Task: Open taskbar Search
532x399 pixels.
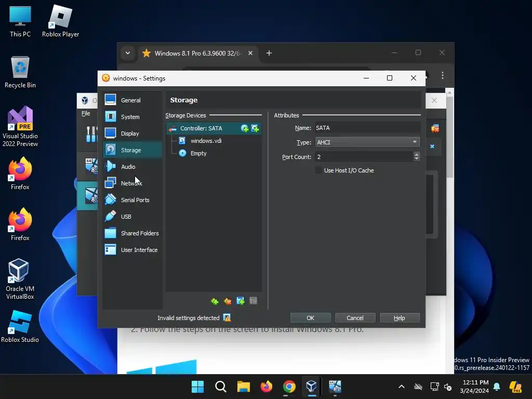Action: click(x=220, y=387)
